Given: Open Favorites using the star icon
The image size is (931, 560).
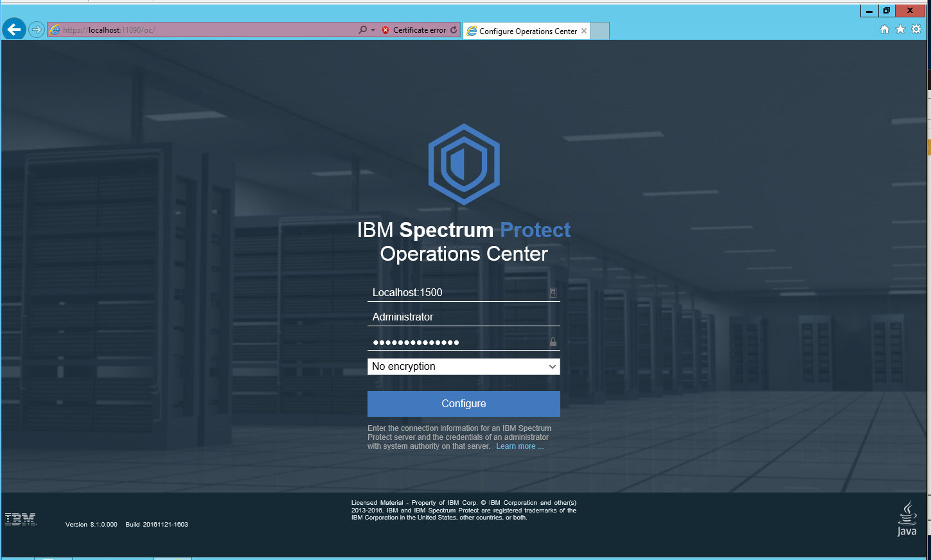Looking at the screenshot, I should [x=900, y=30].
